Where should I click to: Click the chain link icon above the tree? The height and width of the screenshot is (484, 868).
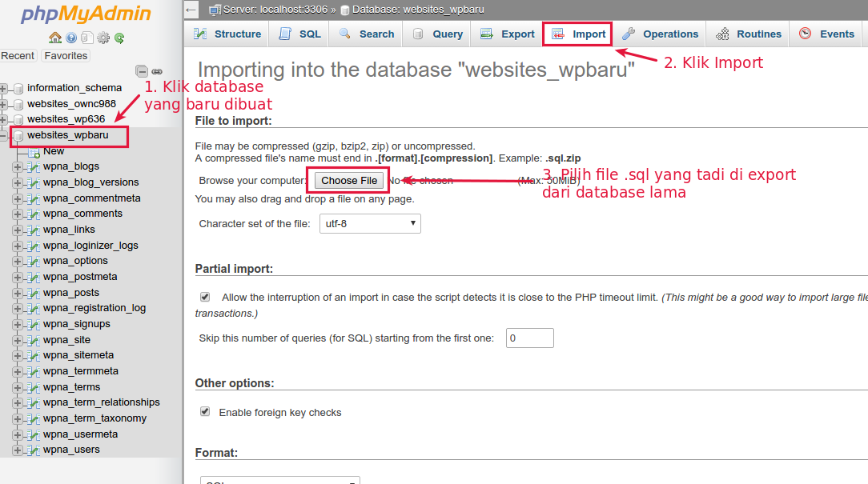coord(157,71)
